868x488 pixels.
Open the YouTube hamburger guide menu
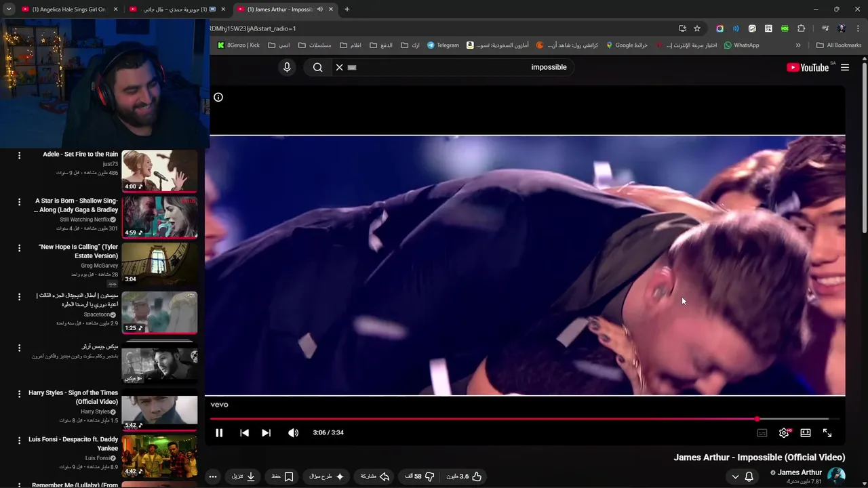(845, 67)
